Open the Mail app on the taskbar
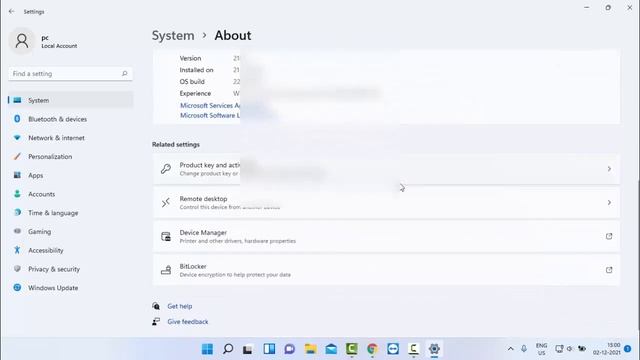The height and width of the screenshot is (360, 640). (331, 349)
